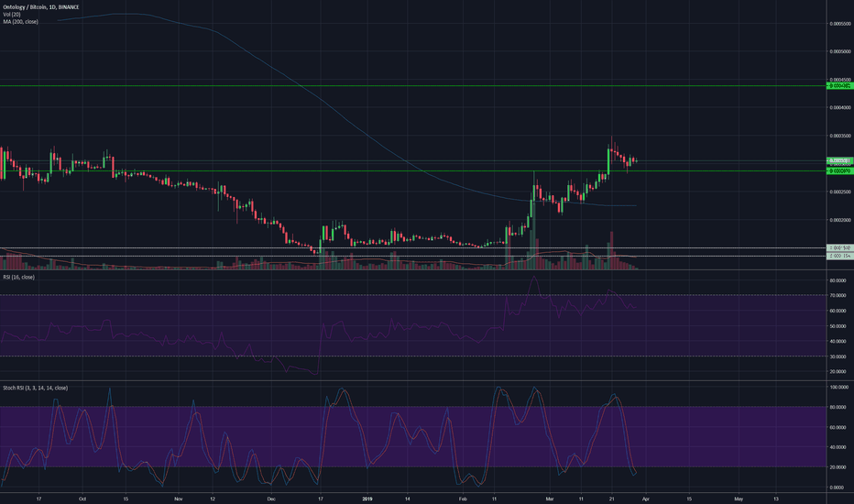The width and height of the screenshot is (854, 504).
Task: Click the Mar label on time axis
Action: (550, 499)
